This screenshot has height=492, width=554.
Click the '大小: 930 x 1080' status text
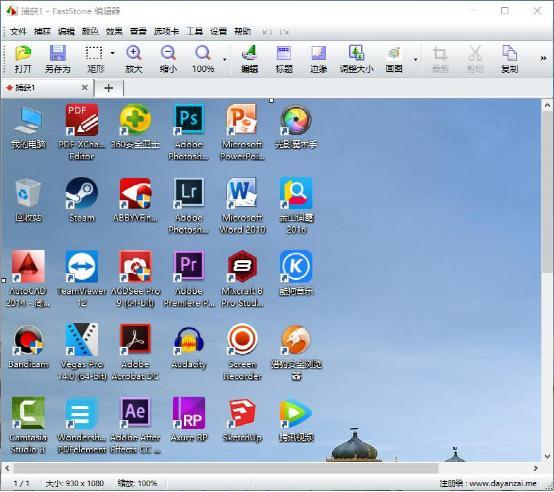[x=75, y=484]
